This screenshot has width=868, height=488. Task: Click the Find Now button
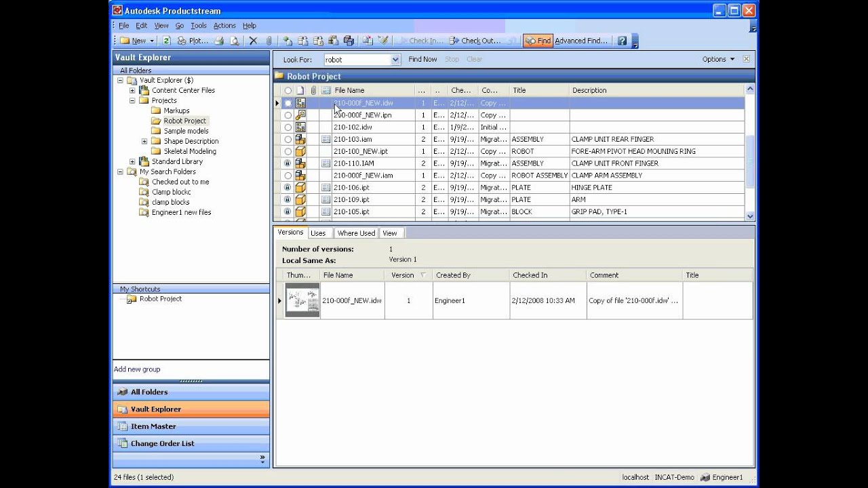(422, 59)
